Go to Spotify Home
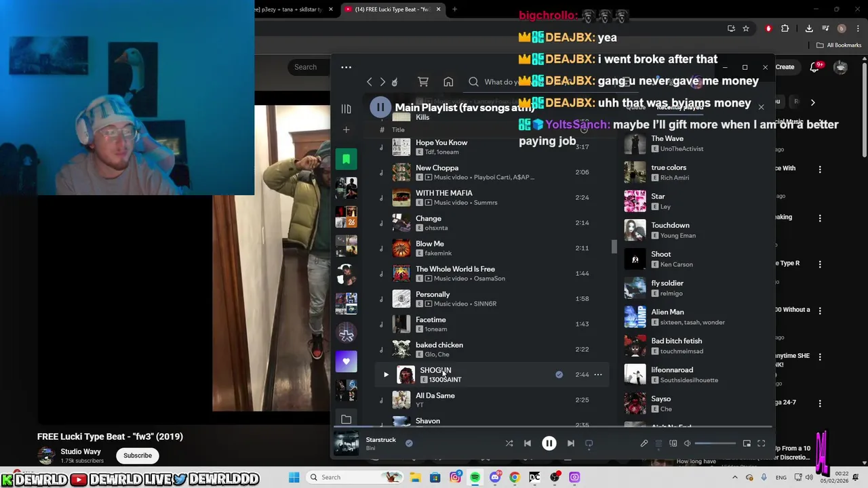 (x=448, y=82)
